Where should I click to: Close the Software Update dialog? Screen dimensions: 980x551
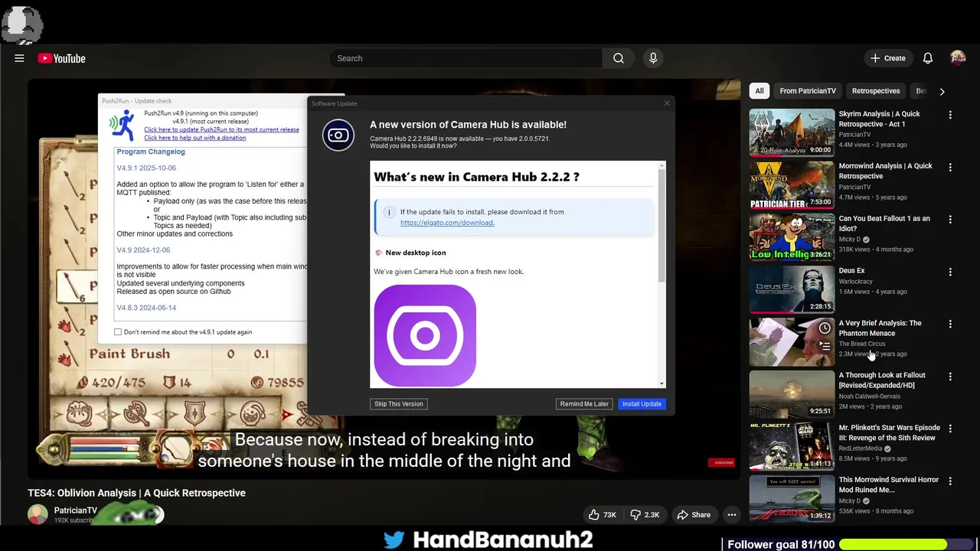(667, 103)
